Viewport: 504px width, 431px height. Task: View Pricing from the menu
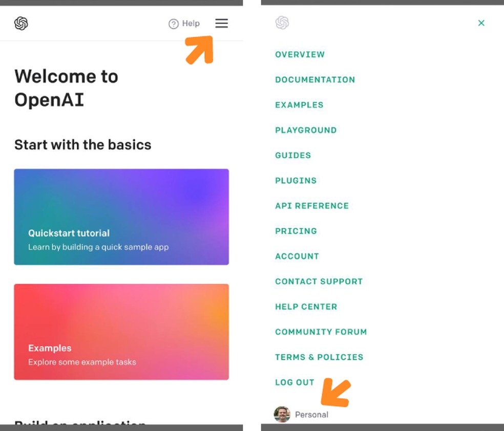(296, 231)
